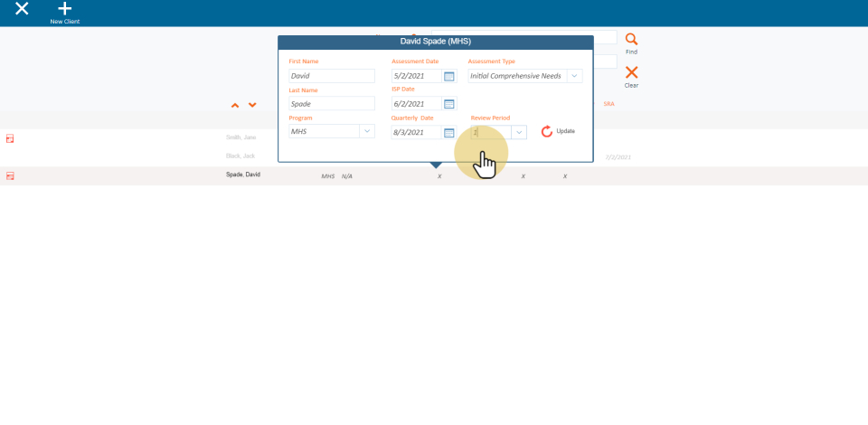This screenshot has height=425, width=868.
Task: Expand the Review Period dropdown arrow
Action: point(518,132)
